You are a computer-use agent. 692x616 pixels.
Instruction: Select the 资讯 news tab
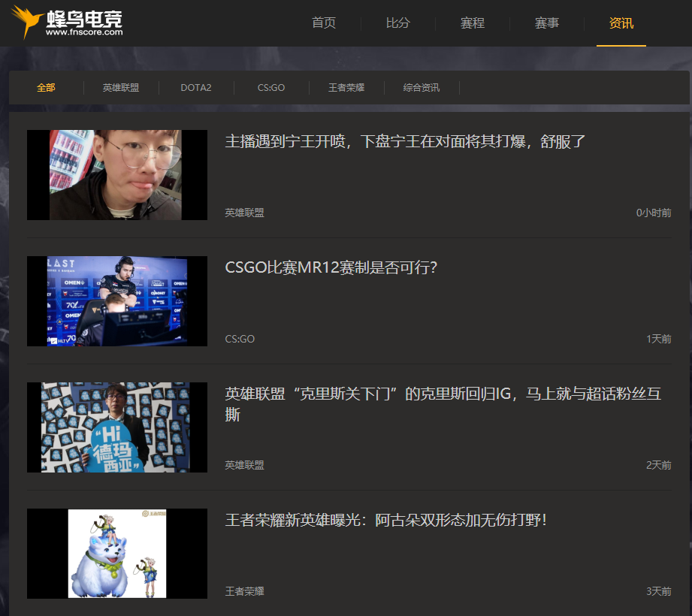[621, 23]
